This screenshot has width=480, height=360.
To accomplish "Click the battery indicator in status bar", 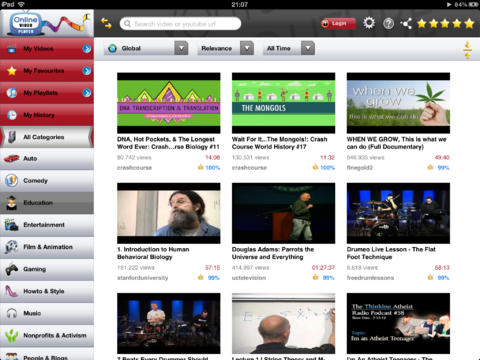I will point(473,4).
